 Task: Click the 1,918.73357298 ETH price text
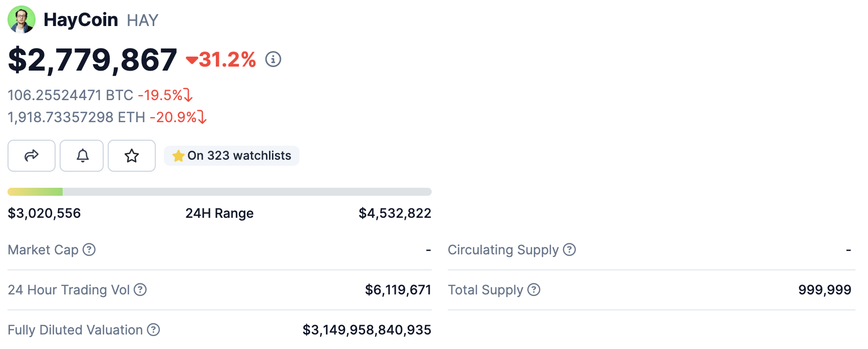76,117
